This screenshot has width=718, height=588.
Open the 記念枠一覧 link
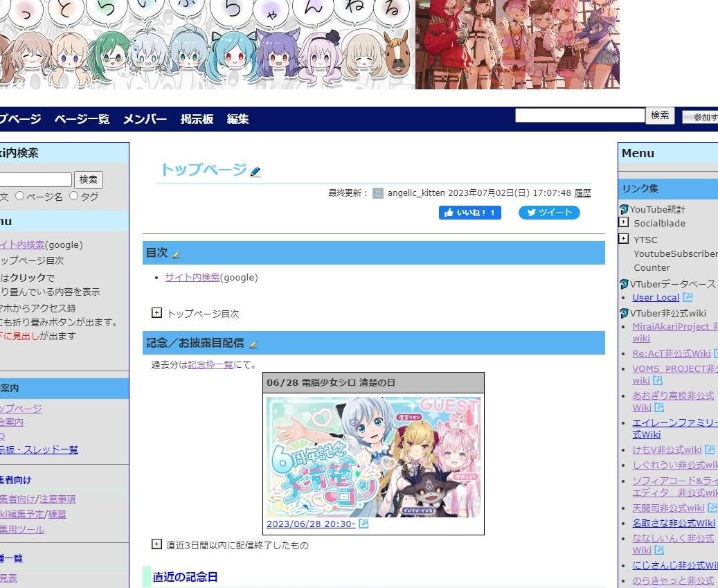(x=210, y=365)
